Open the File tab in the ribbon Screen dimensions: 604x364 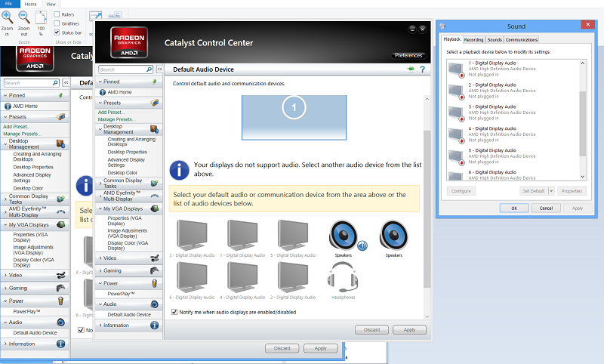8,4
